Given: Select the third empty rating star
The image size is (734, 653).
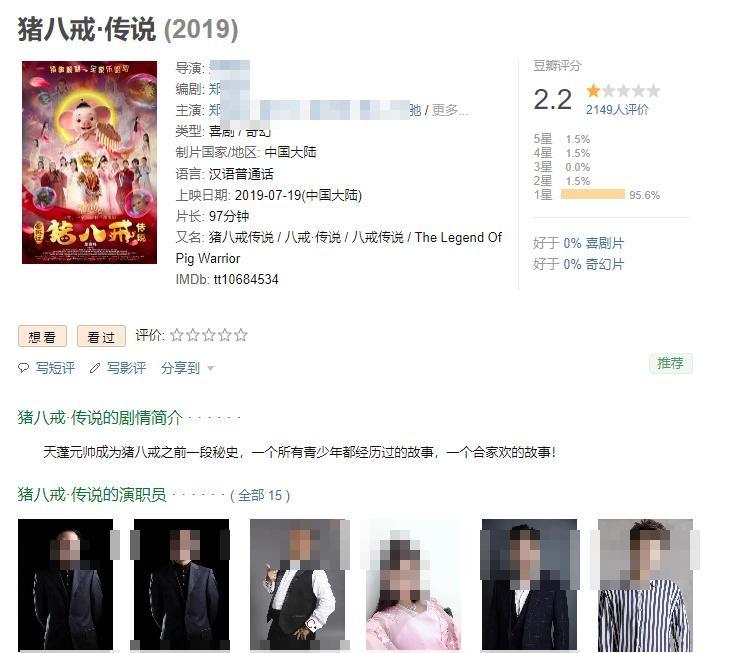Looking at the screenshot, I should pyautogui.click(x=209, y=335).
